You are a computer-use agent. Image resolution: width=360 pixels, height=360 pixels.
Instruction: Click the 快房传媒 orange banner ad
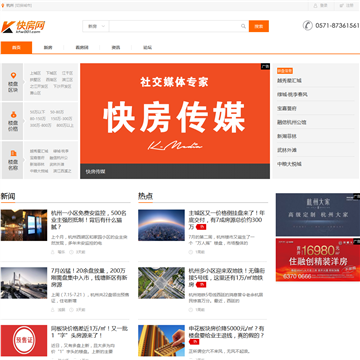point(175,113)
